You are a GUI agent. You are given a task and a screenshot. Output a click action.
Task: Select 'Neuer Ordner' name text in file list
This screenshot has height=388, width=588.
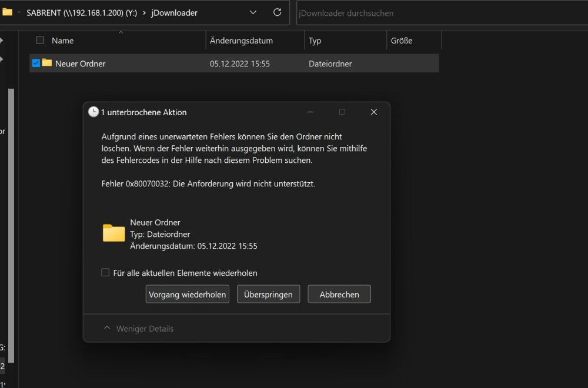click(80, 63)
